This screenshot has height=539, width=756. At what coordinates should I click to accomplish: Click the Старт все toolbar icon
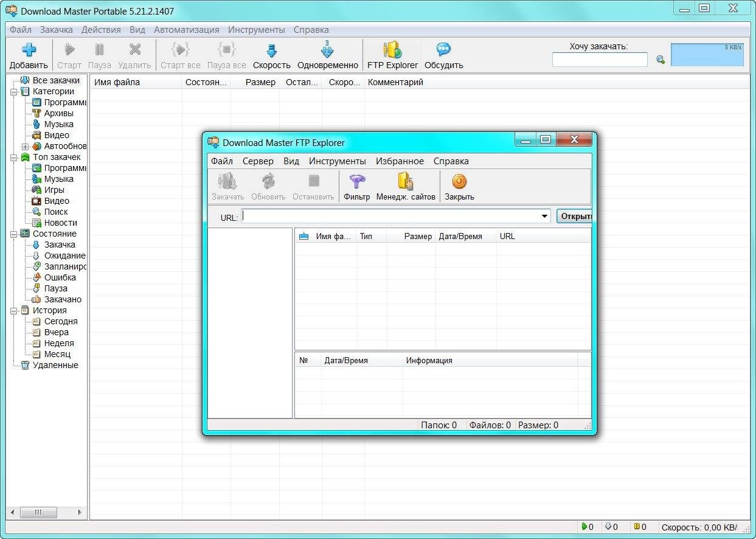[180, 50]
